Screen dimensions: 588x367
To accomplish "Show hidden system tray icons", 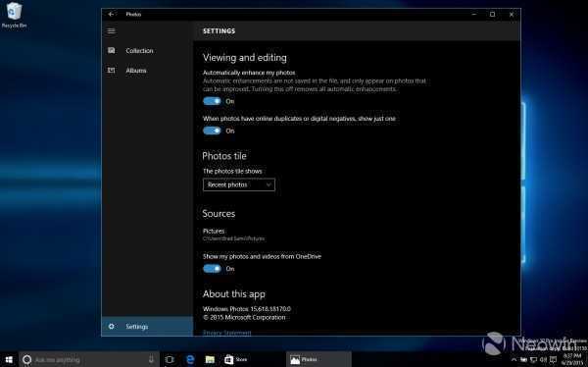I will tap(514, 360).
